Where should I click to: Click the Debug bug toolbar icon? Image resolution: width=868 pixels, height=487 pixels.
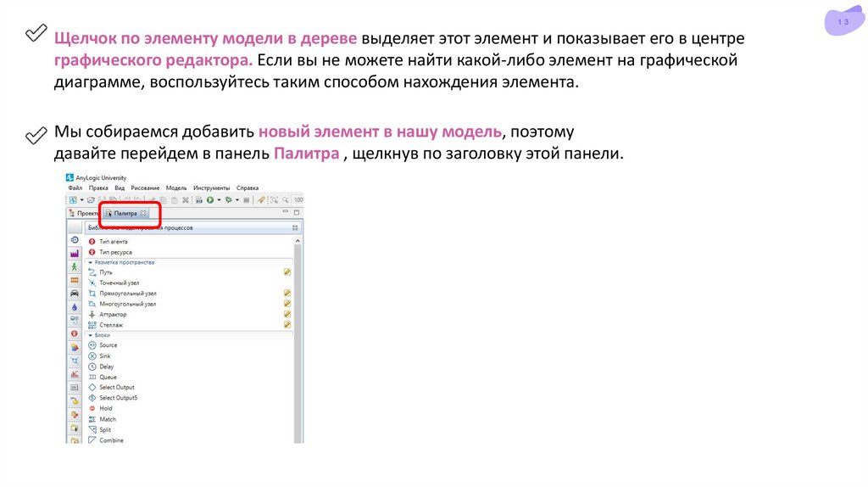click(229, 200)
